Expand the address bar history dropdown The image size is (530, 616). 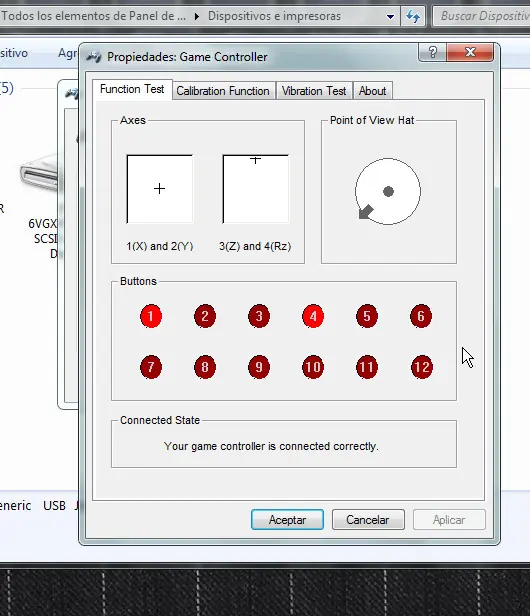(x=390, y=16)
